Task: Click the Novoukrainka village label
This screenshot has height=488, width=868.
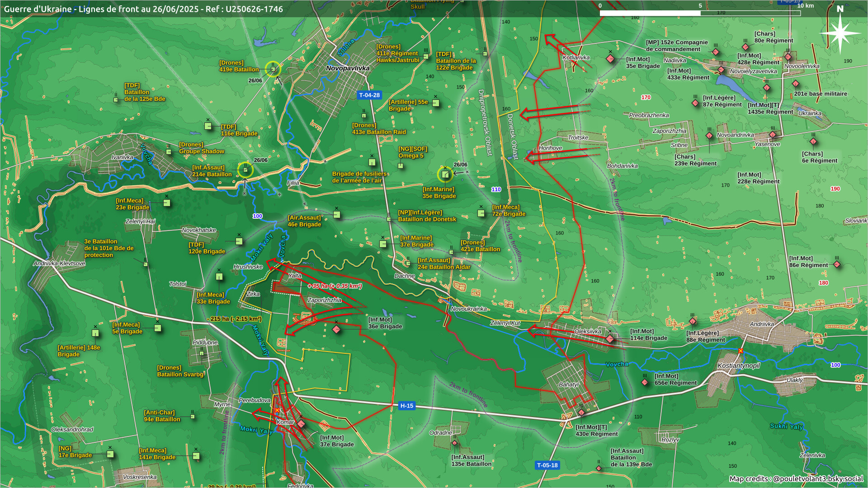Action: click(469, 309)
